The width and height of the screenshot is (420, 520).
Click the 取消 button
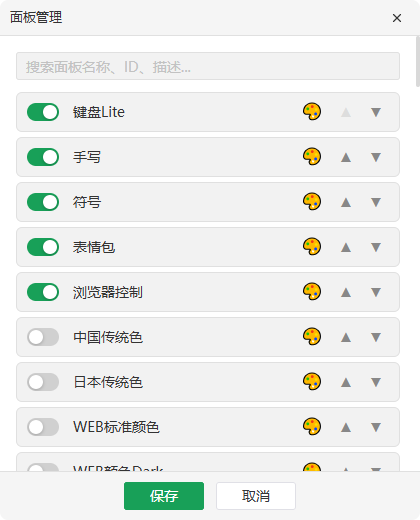coord(256,496)
